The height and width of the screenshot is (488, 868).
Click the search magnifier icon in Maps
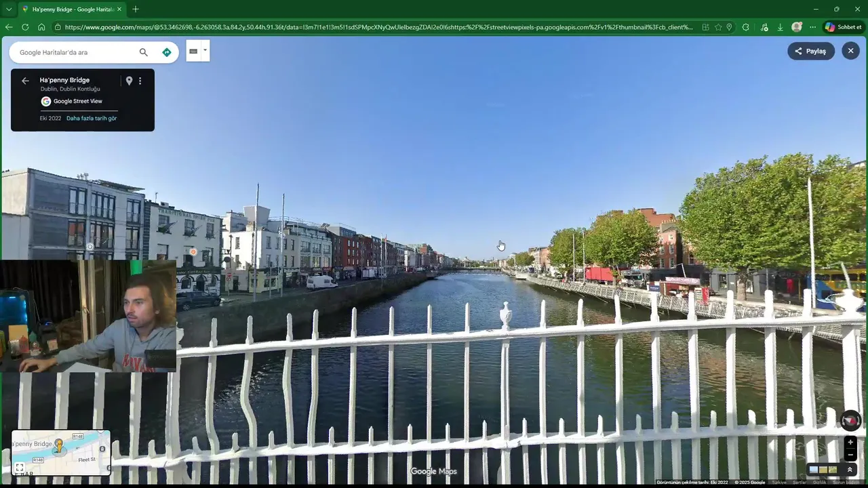(143, 52)
